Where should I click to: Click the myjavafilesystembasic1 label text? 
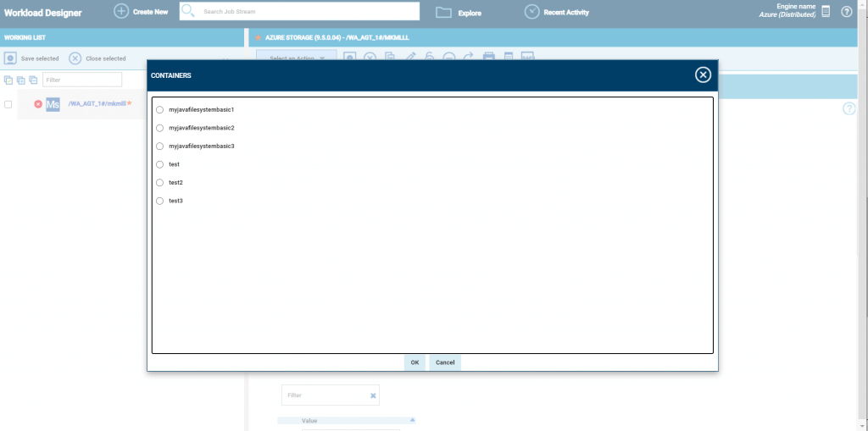pos(202,109)
